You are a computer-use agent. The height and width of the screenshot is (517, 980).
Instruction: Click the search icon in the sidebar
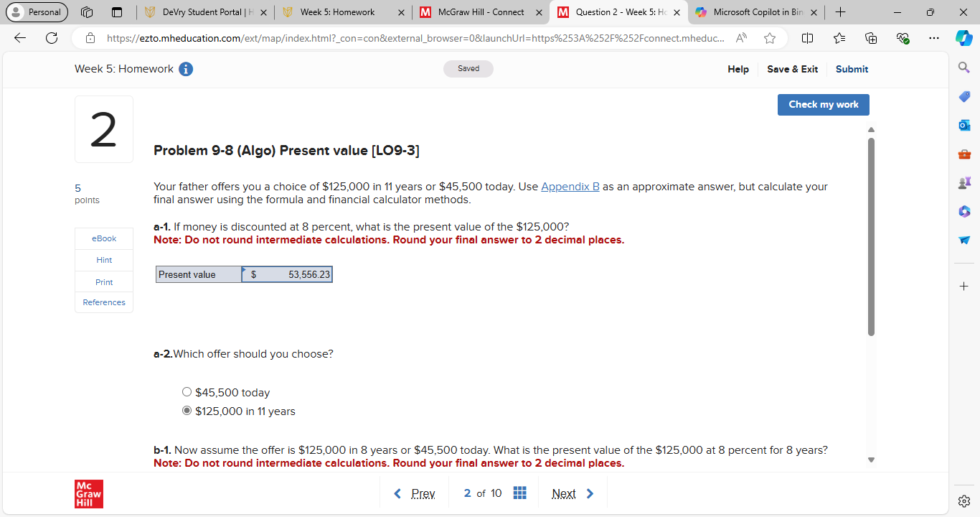point(963,67)
